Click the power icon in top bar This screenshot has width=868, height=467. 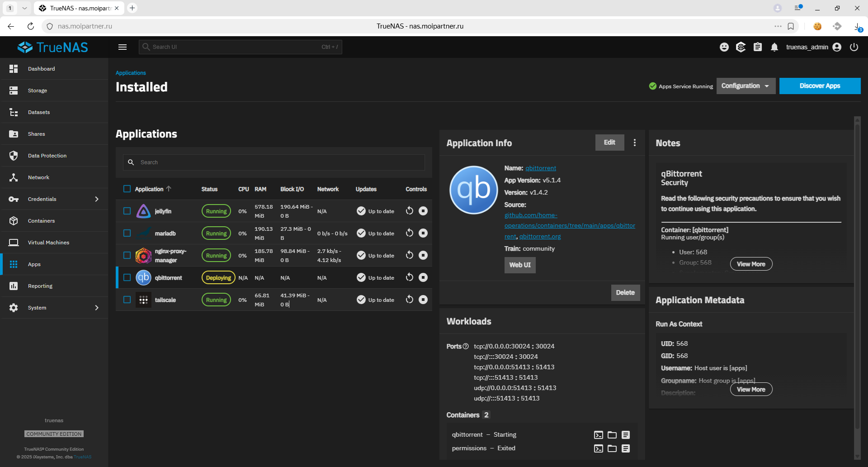854,47
